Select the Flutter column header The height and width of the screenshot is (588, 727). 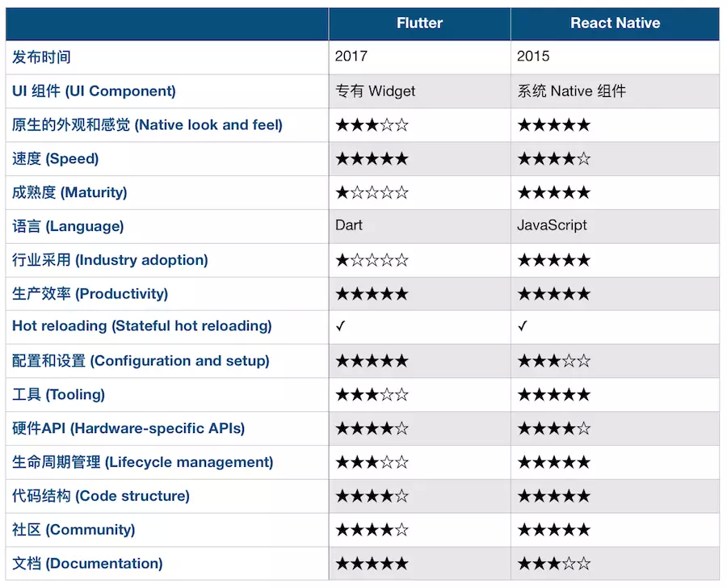pos(419,23)
